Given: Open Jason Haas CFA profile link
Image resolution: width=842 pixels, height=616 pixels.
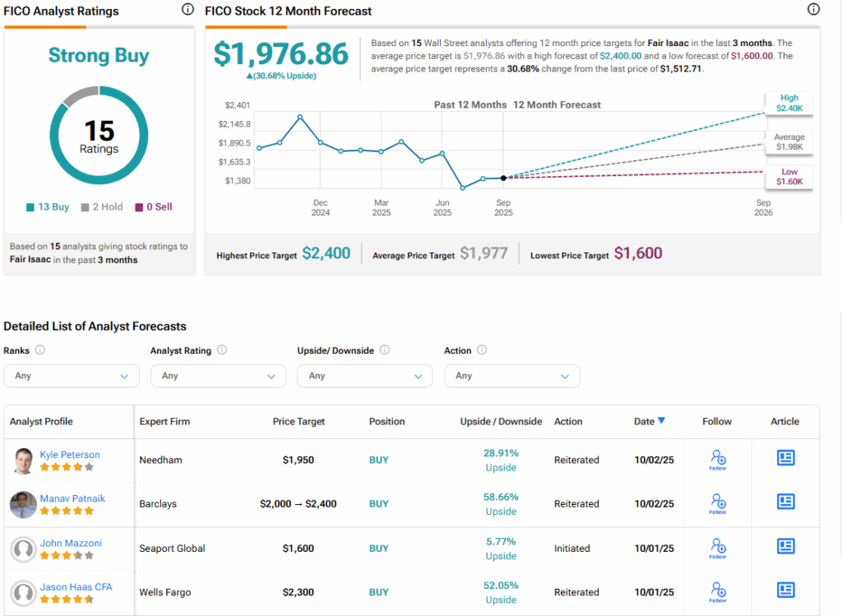Looking at the screenshot, I should pos(76,587).
